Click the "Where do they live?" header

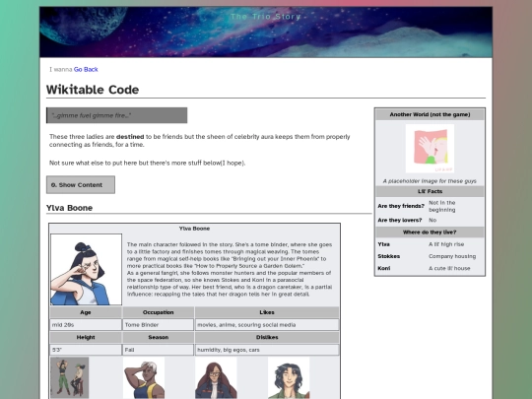[x=430, y=233]
